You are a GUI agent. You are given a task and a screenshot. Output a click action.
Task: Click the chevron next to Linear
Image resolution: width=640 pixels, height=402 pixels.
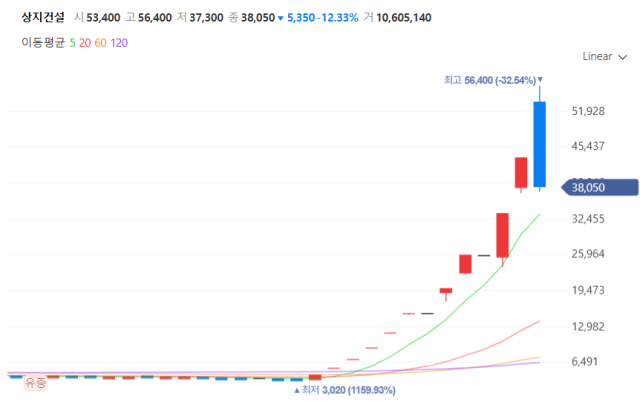tap(623, 58)
